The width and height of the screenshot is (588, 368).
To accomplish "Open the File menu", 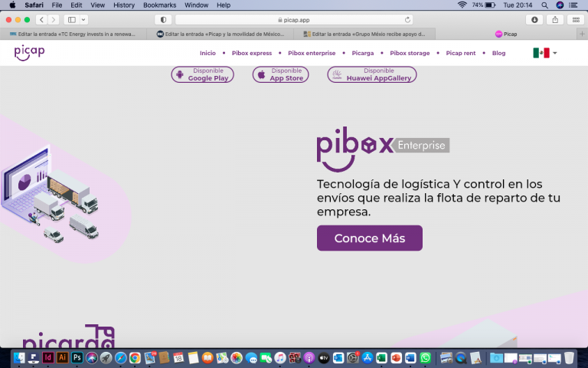I will (57, 5).
